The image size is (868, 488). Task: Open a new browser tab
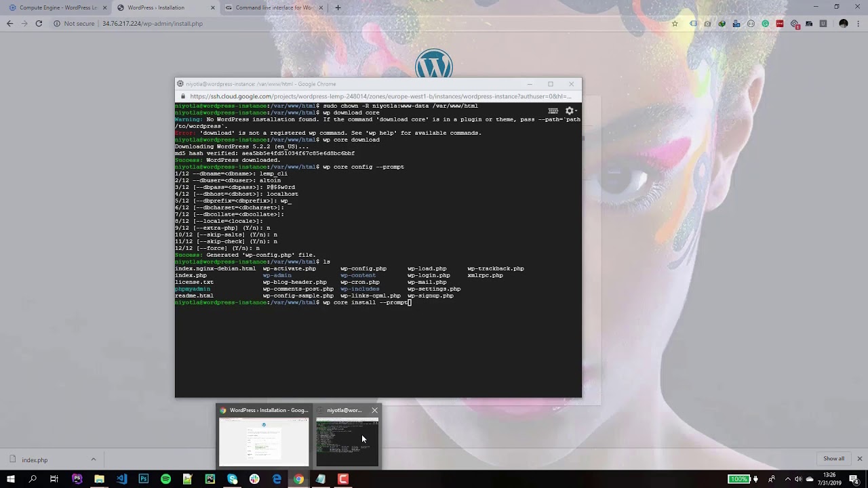pyautogui.click(x=338, y=7)
